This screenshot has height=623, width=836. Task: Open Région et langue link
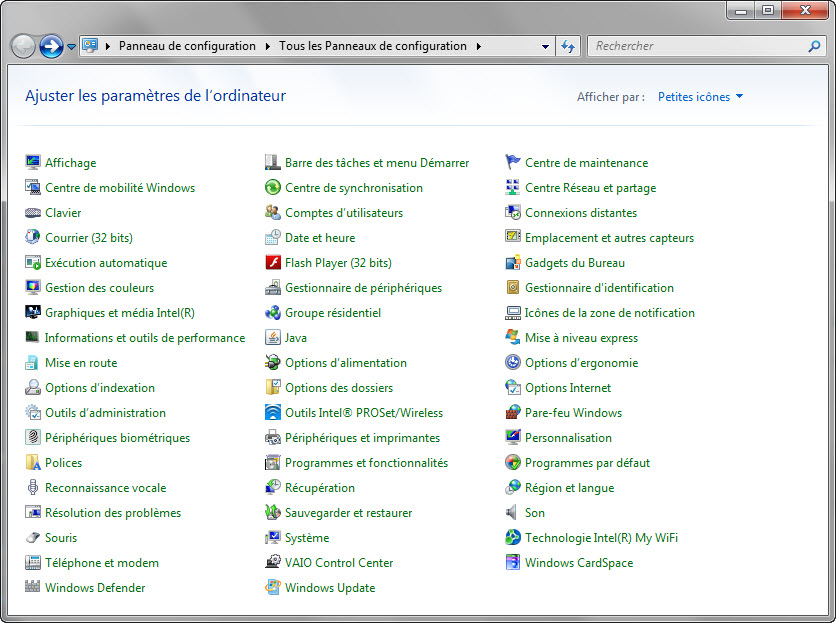pos(569,488)
